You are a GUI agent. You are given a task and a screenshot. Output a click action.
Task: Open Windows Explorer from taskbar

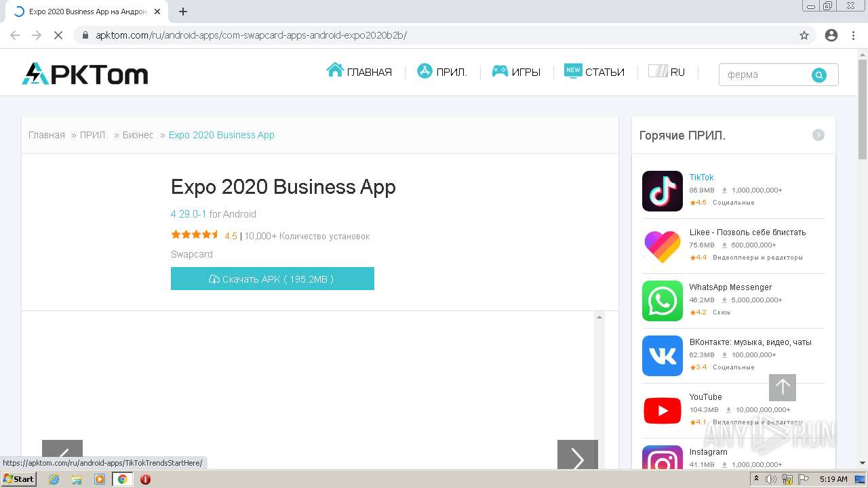[77, 479]
